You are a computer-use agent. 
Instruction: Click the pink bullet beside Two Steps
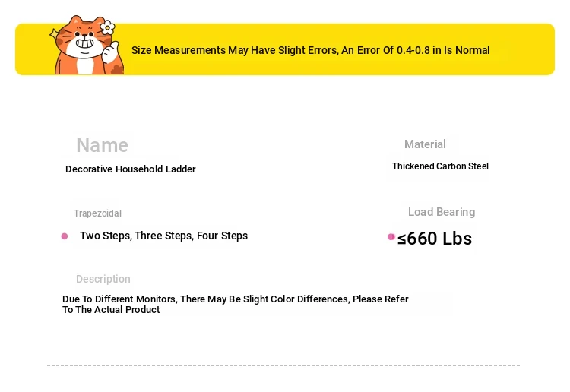pyautogui.click(x=65, y=236)
